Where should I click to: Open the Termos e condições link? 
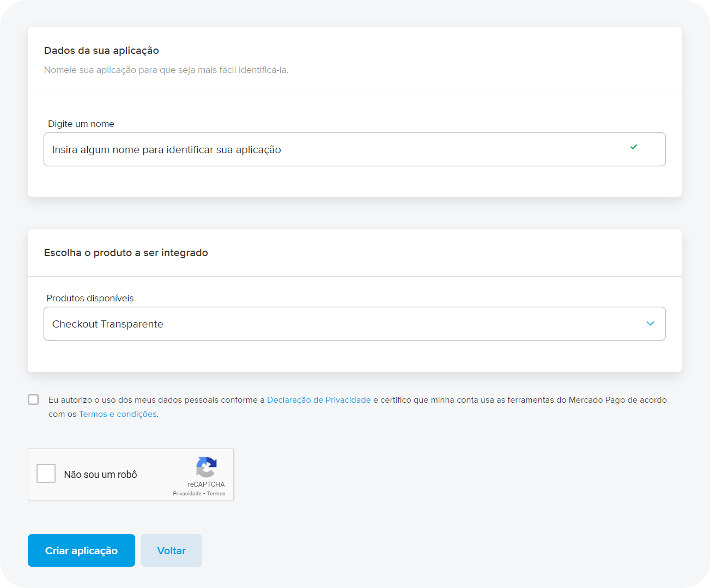(x=118, y=414)
